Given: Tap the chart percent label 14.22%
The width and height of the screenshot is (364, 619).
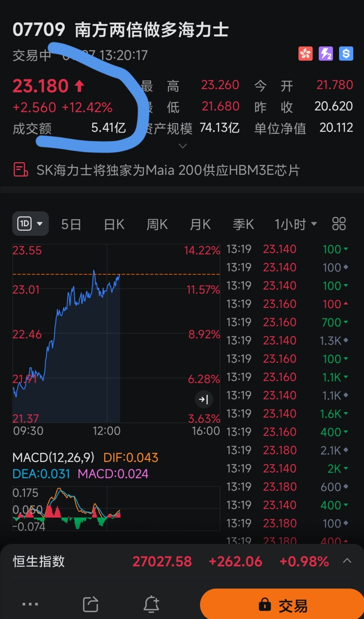Looking at the screenshot, I should 202,250.
